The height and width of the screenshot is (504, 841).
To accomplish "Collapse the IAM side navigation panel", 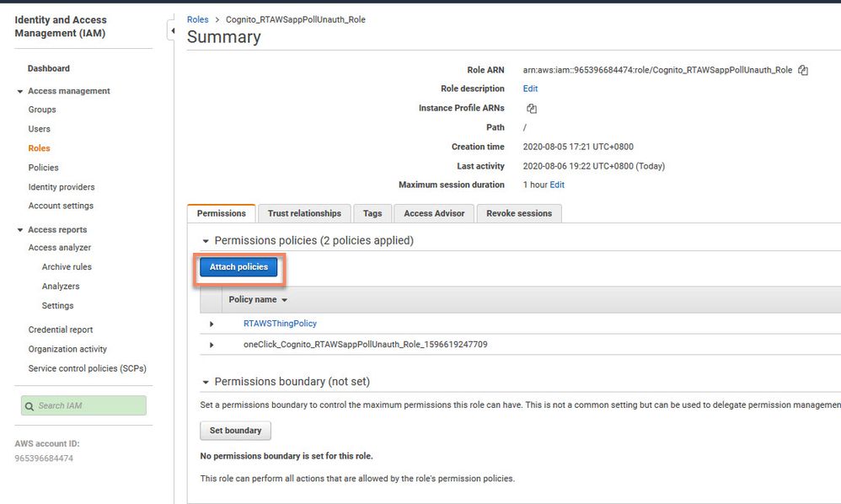I will coord(172,31).
